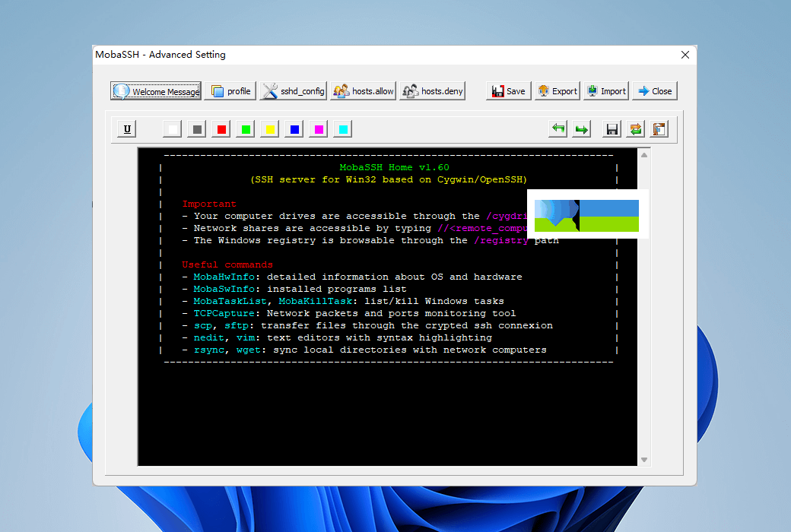791x532 pixels.
Task: Click the rightmost editor toolbar icon
Action: tap(659, 129)
